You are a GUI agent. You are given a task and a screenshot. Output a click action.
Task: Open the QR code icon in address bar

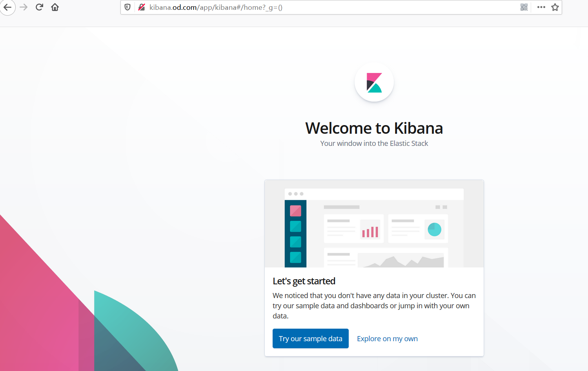[524, 7]
